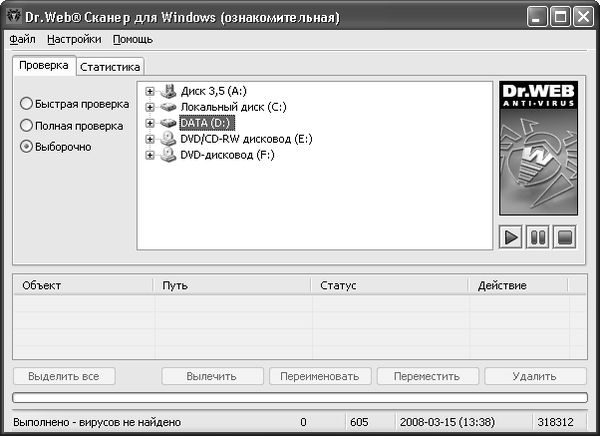Click the Local disk (C:) drive icon
The image size is (600, 436).
pos(168,107)
